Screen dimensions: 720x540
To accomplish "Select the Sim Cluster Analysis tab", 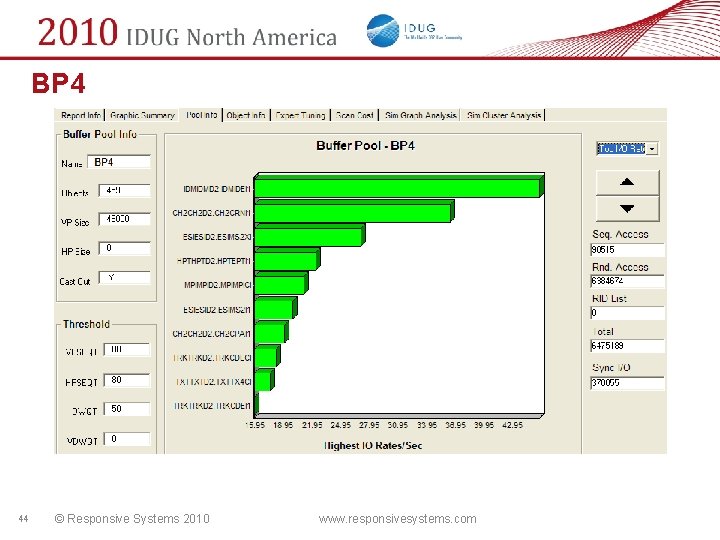I will coord(504,115).
